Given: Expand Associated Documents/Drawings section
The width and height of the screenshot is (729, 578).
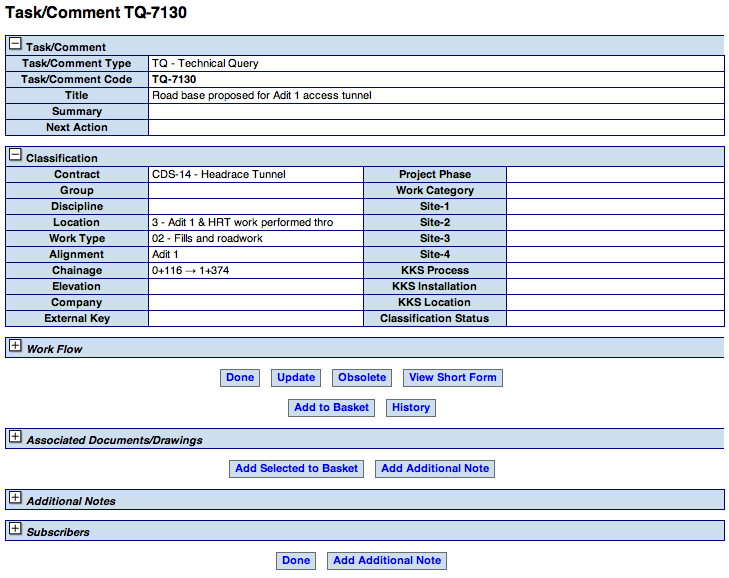Looking at the screenshot, I should (15, 437).
